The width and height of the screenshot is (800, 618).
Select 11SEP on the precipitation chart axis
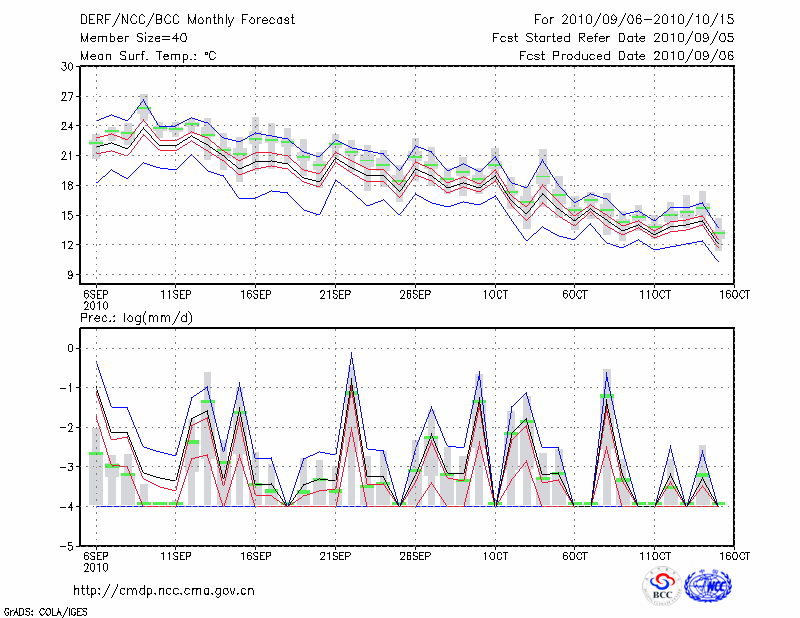click(175, 555)
